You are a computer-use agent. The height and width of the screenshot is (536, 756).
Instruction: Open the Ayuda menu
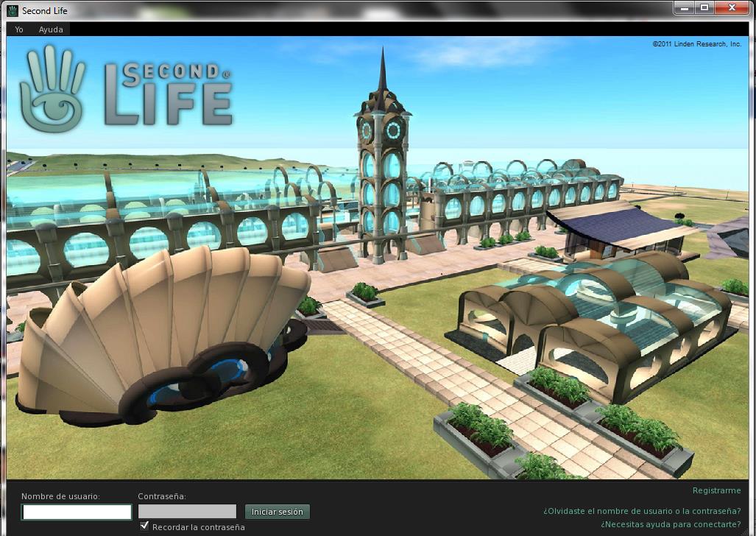click(x=51, y=29)
